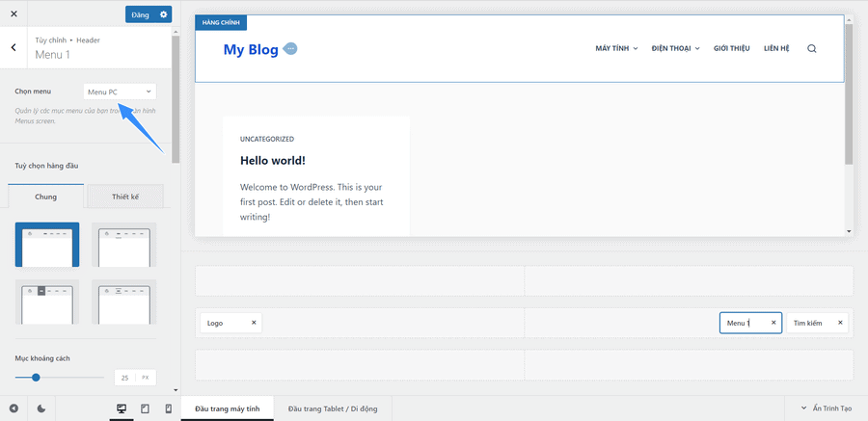The height and width of the screenshot is (421, 868).
Task: Click the GIỚI THIỆU menu item
Action: 731,48
